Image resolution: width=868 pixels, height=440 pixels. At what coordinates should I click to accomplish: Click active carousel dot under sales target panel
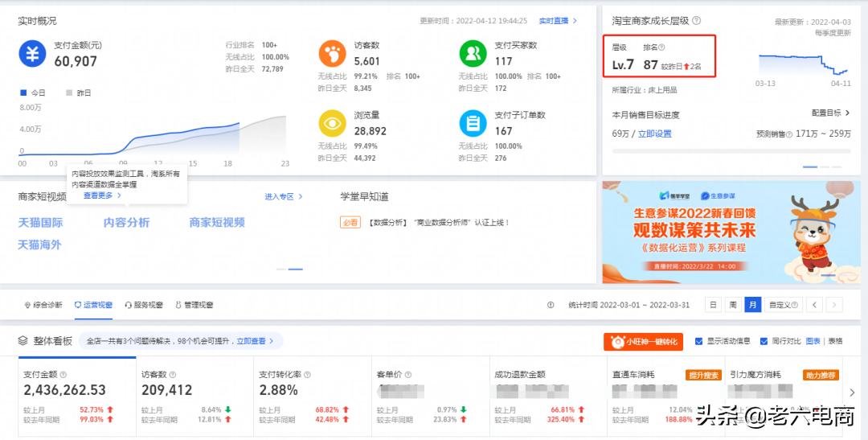click(x=810, y=167)
